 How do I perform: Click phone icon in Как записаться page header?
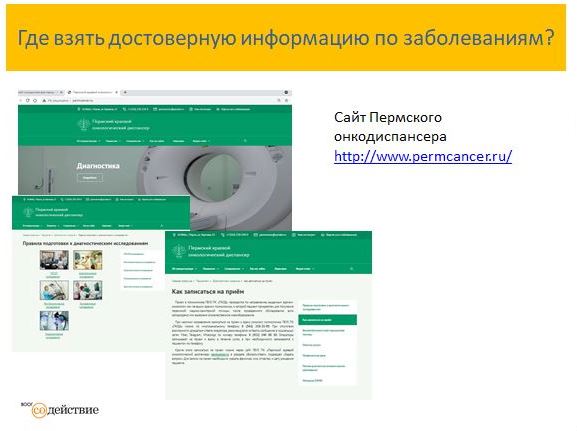point(223,235)
